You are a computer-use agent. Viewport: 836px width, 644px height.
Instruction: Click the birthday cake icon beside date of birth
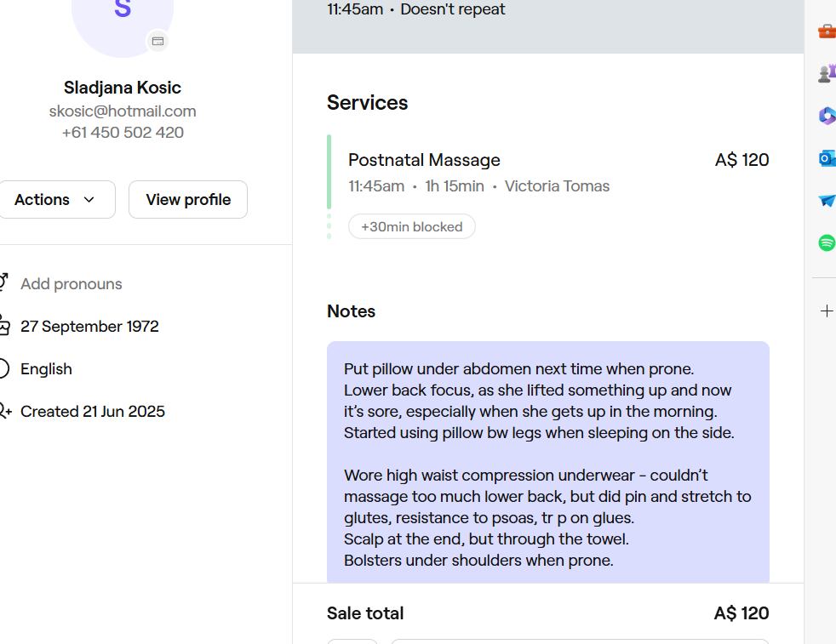tap(4, 327)
